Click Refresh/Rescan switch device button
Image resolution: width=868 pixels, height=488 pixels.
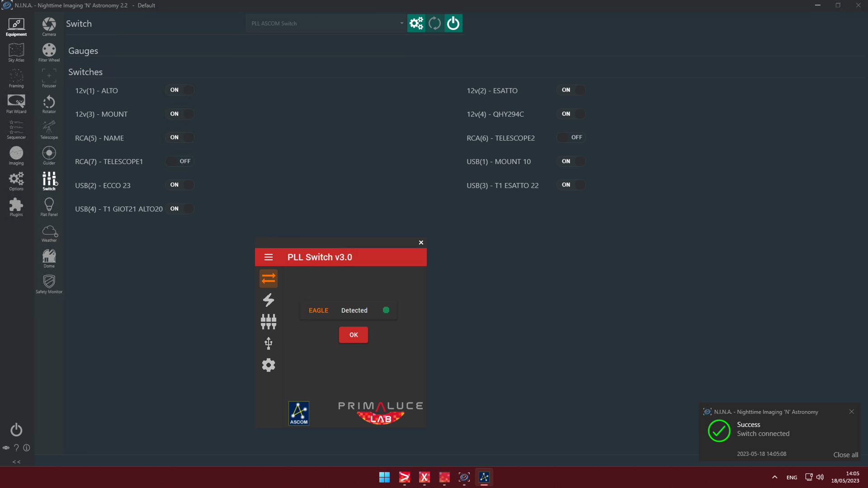[434, 23]
